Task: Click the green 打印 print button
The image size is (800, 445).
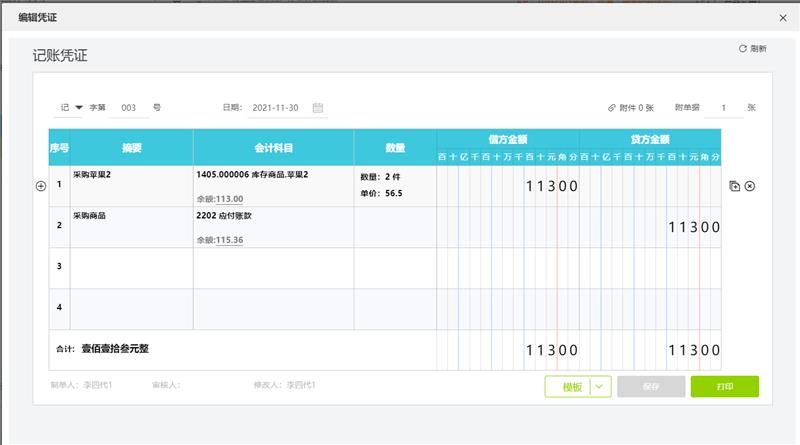Action: click(724, 387)
